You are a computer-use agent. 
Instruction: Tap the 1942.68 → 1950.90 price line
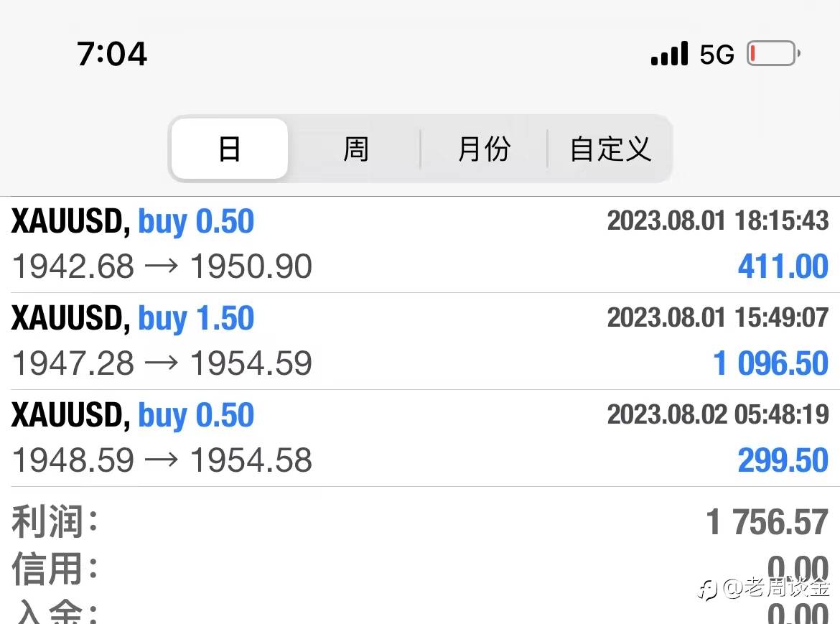pos(162,266)
